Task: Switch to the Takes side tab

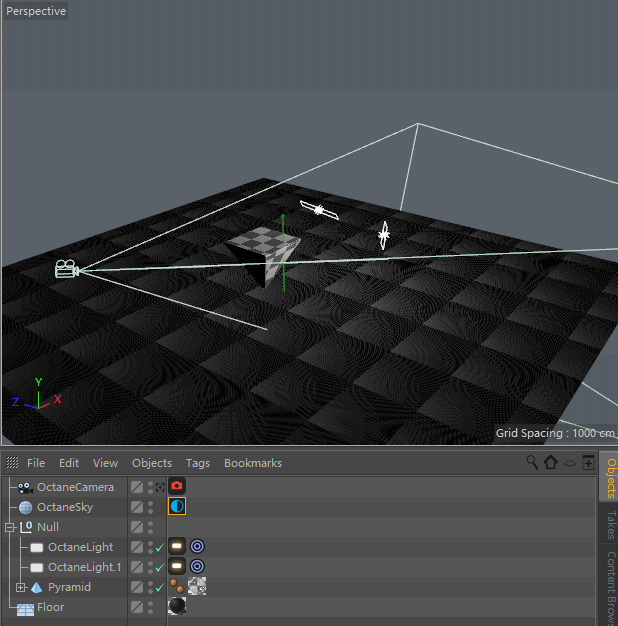Action: click(x=610, y=525)
